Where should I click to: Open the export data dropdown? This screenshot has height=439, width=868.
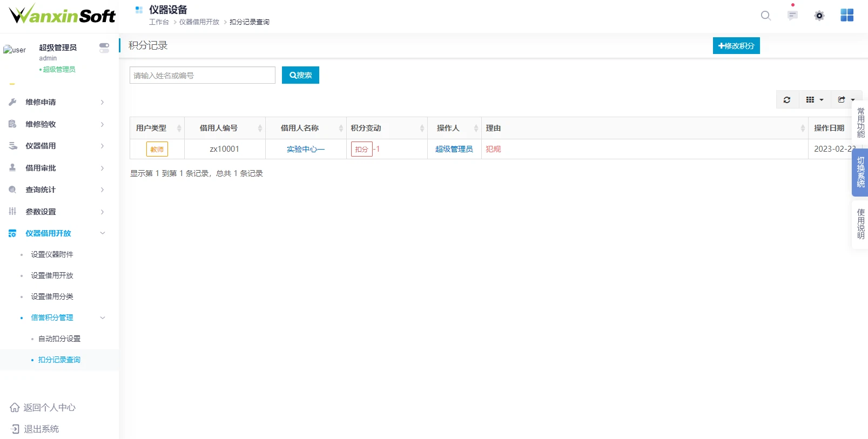coord(846,100)
